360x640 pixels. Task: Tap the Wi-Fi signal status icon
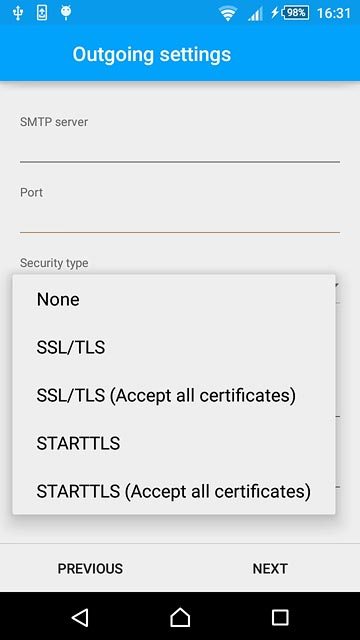pyautogui.click(x=227, y=13)
